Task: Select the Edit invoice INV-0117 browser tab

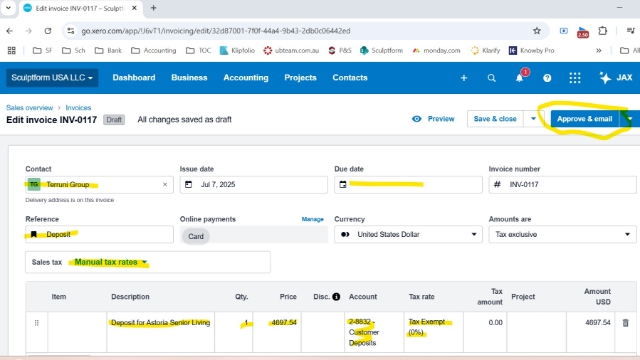Action: [x=80, y=8]
